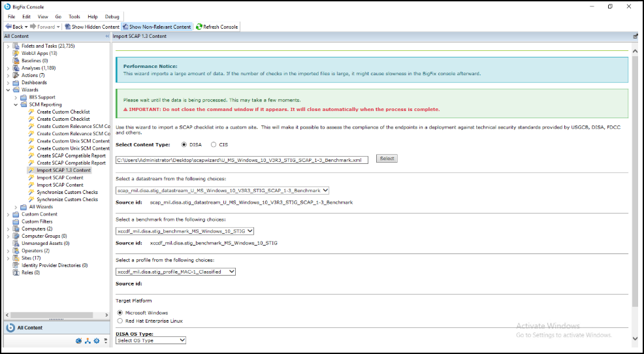
Task: Select the DISA content type
Action: [184, 144]
